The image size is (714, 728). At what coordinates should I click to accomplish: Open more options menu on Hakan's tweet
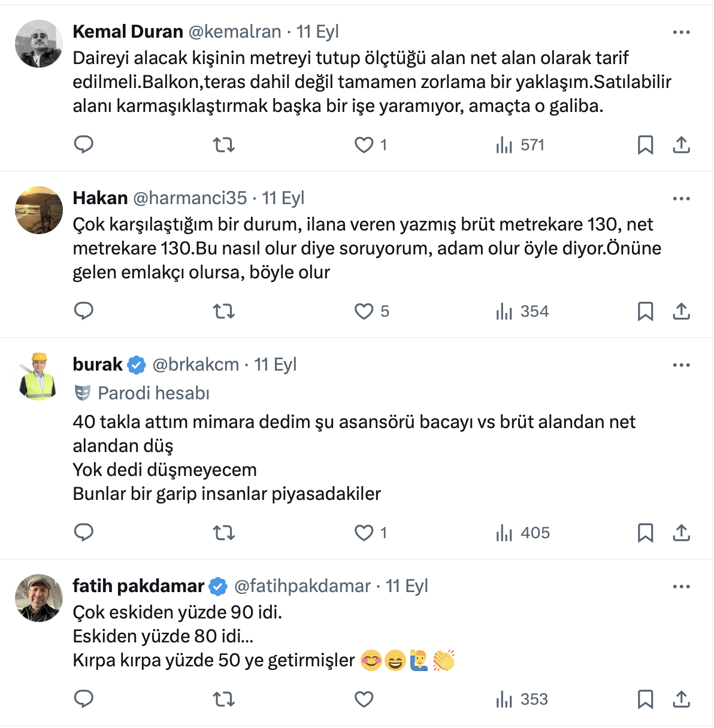tap(682, 199)
